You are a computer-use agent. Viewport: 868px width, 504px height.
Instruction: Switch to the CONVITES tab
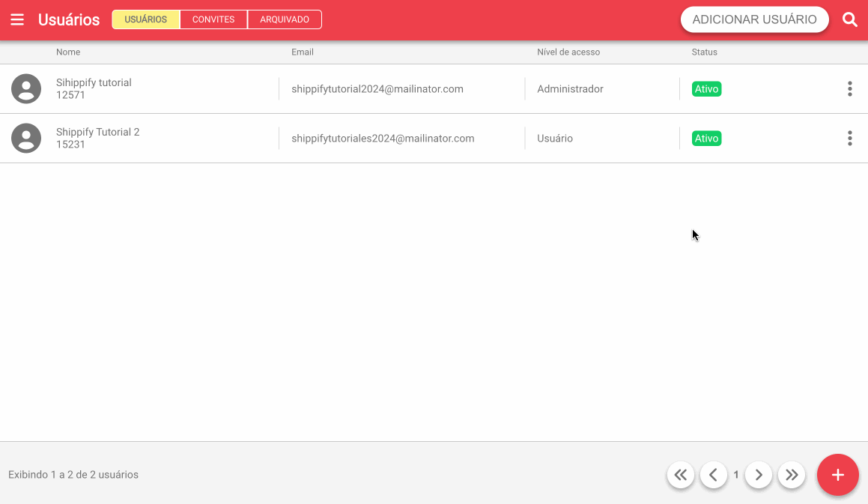pyautogui.click(x=213, y=19)
